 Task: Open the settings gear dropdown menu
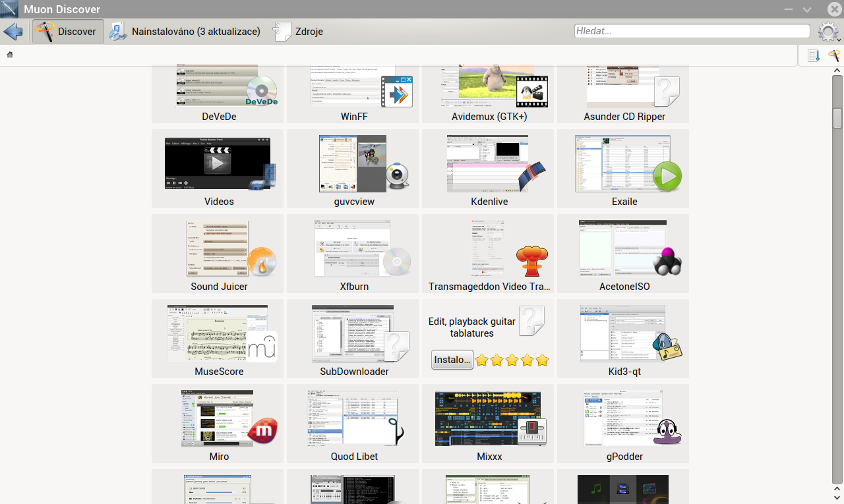pos(829,32)
